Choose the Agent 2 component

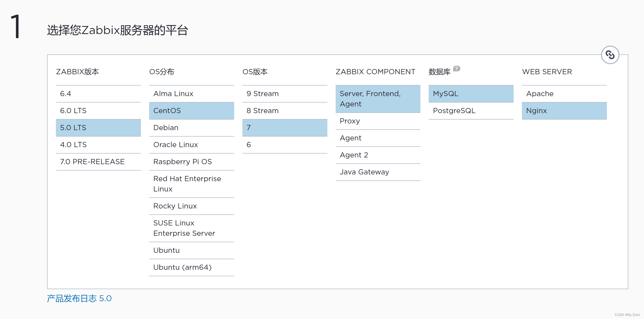pyautogui.click(x=378, y=155)
